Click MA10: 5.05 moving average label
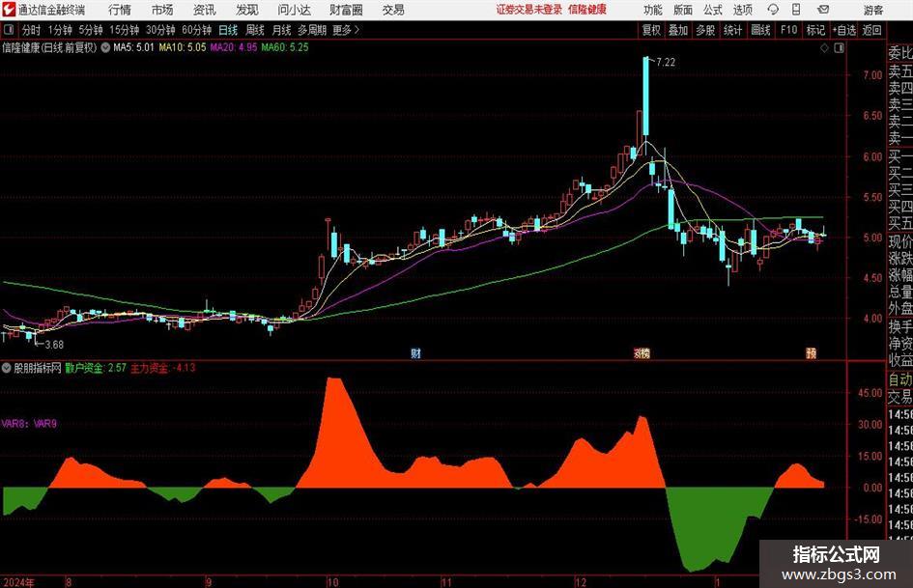The image size is (913, 588). (x=183, y=47)
